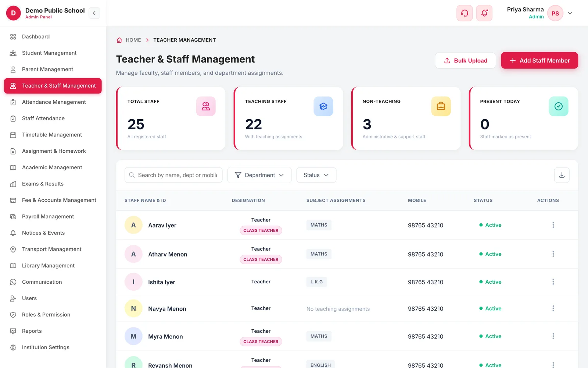
Task: Select Attendance Management in sidebar
Action: coord(53,102)
